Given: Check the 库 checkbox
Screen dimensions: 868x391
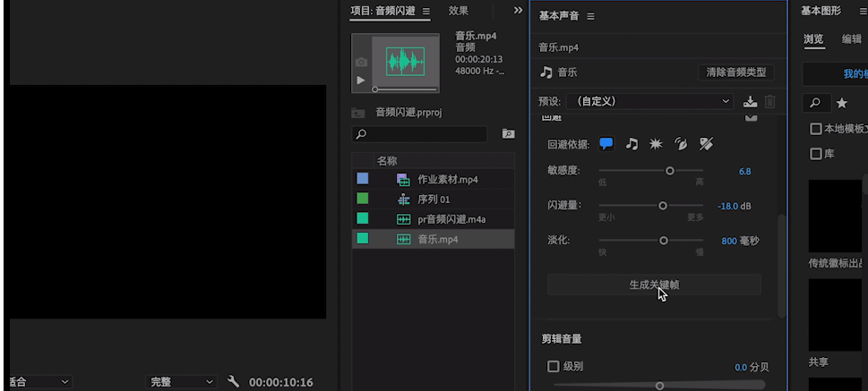Looking at the screenshot, I should tap(815, 154).
